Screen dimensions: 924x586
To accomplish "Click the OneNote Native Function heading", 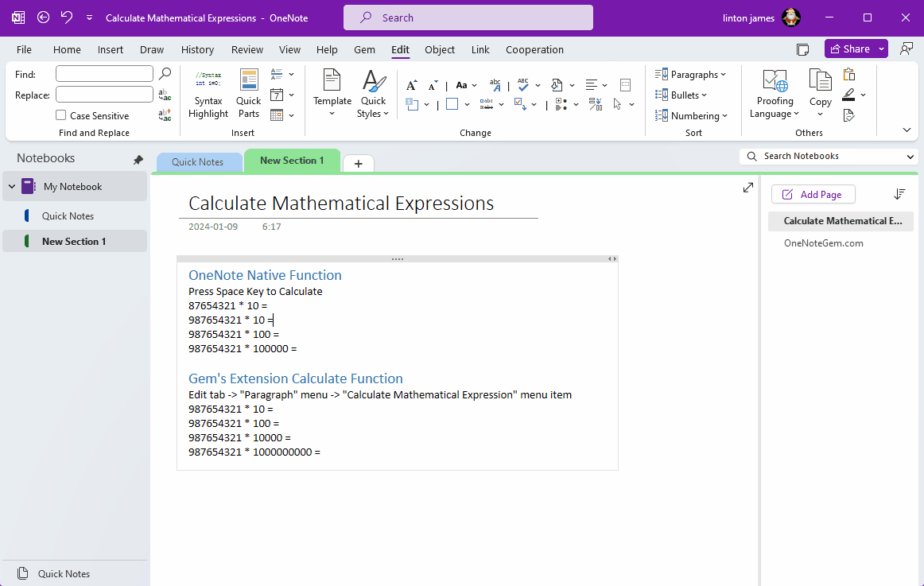I will tap(265, 275).
